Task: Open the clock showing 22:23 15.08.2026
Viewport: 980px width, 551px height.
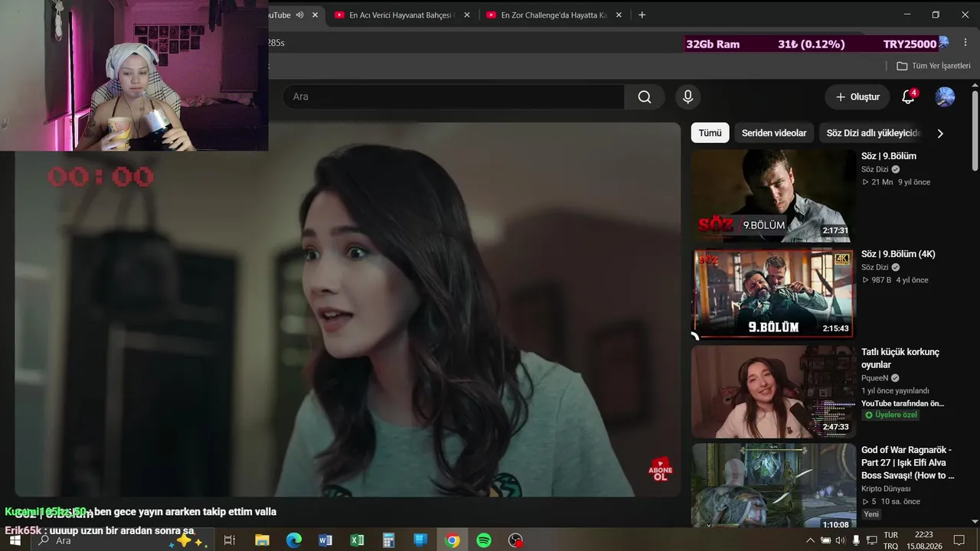Action: click(x=924, y=540)
